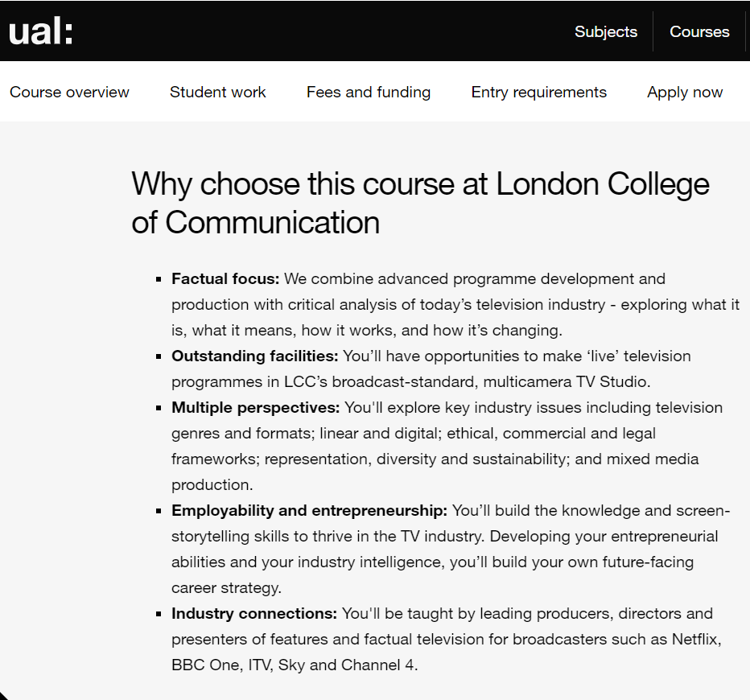Click the bold 'Industry connections:' label
This screenshot has height=700, width=750.
pyautogui.click(x=254, y=613)
